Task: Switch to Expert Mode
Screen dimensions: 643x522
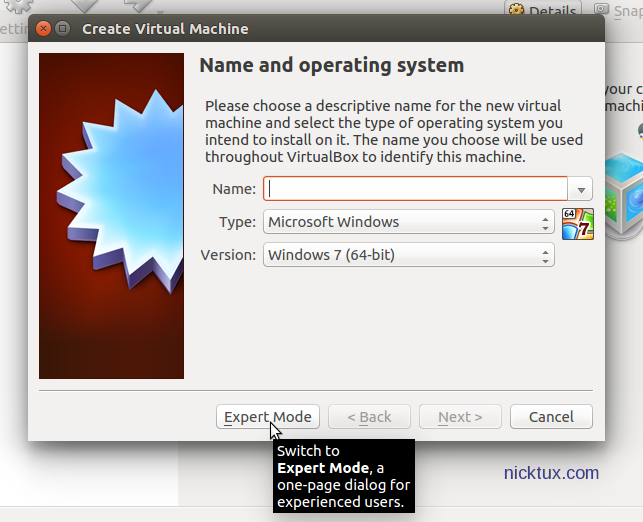Action: point(267,417)
